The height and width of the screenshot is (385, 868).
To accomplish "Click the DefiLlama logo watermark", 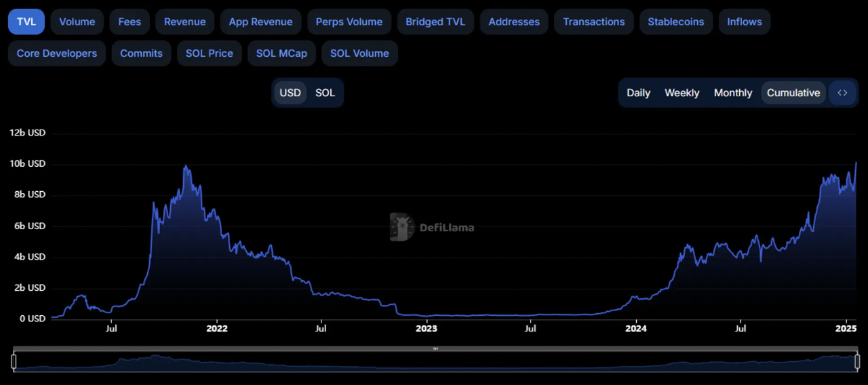I will (x=432, y=227).
